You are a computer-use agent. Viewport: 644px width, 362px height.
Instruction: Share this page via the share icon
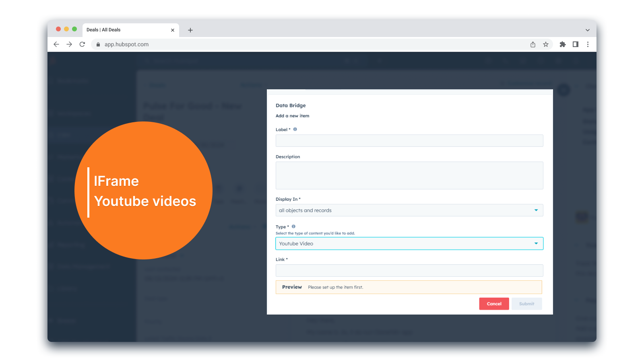(533, 44)
